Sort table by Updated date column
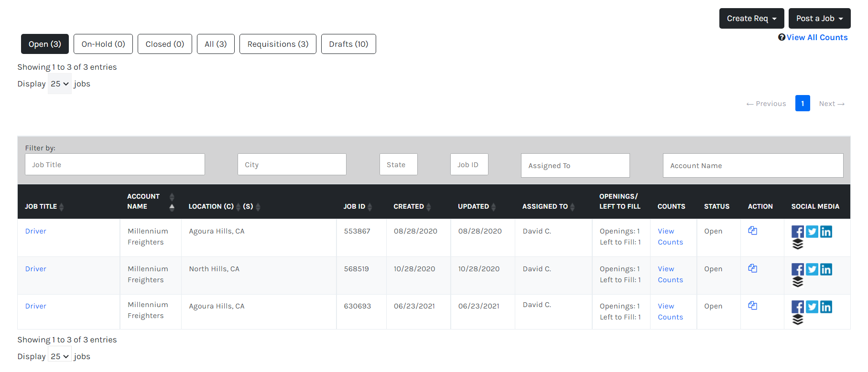 tap(493, 207)
